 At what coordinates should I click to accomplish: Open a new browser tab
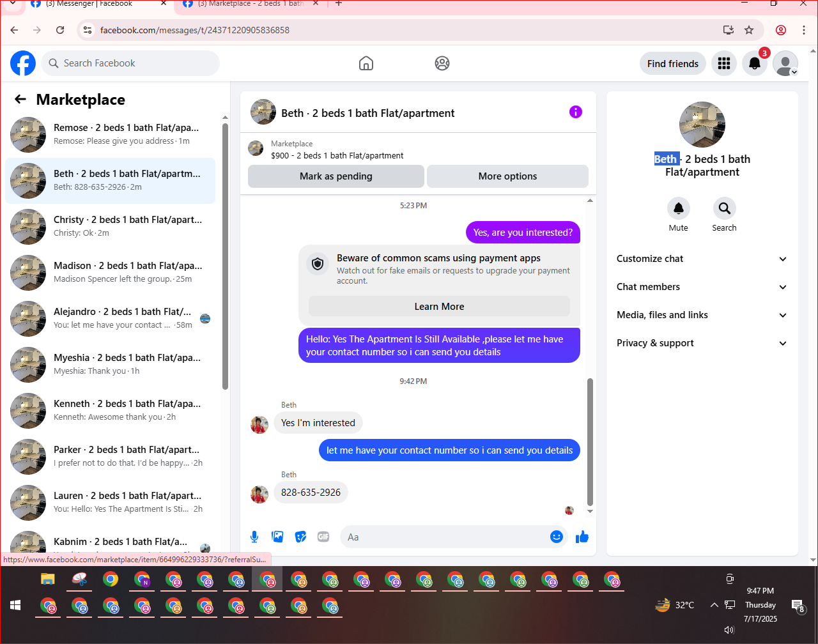point(339,4)
